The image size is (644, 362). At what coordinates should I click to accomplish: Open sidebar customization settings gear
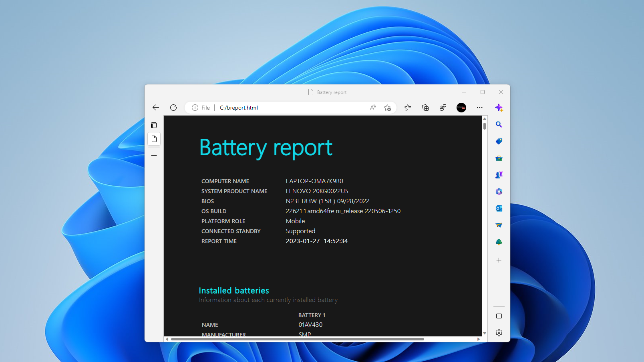pyautogui.click(x=499, y=332)
